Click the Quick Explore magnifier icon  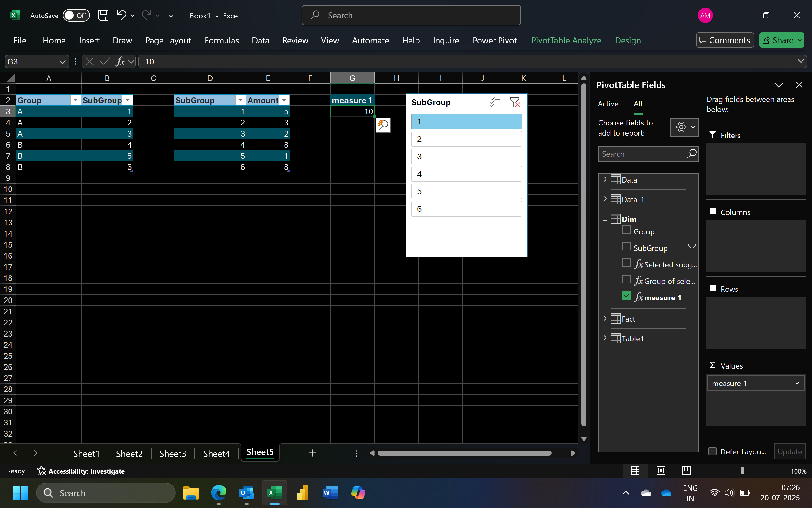[383, 125]
